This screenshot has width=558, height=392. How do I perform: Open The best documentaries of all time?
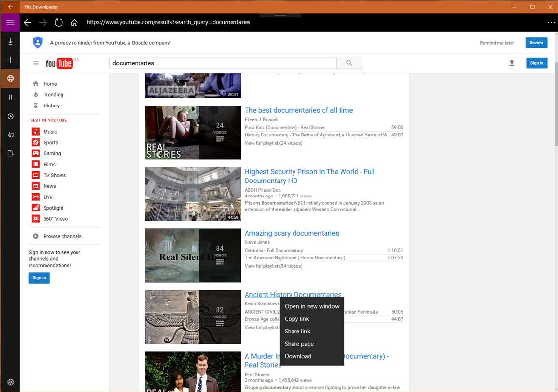(x=298, y=110)
